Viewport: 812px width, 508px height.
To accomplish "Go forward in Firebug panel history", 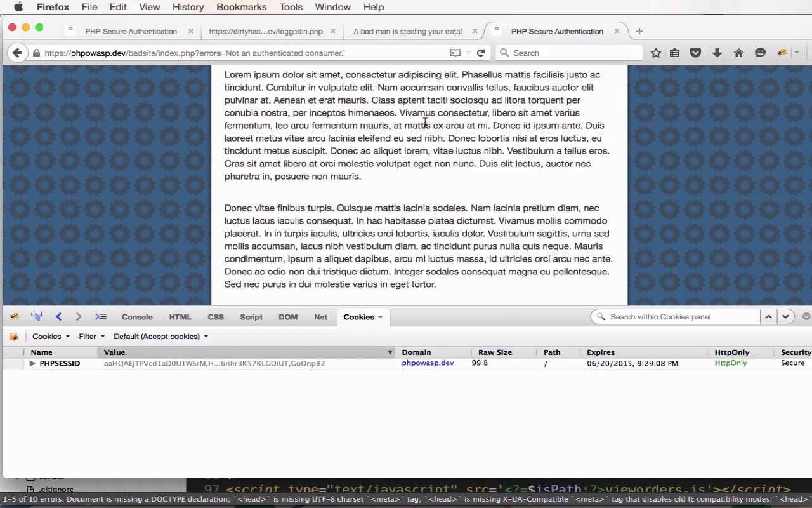I will (79, 316).
